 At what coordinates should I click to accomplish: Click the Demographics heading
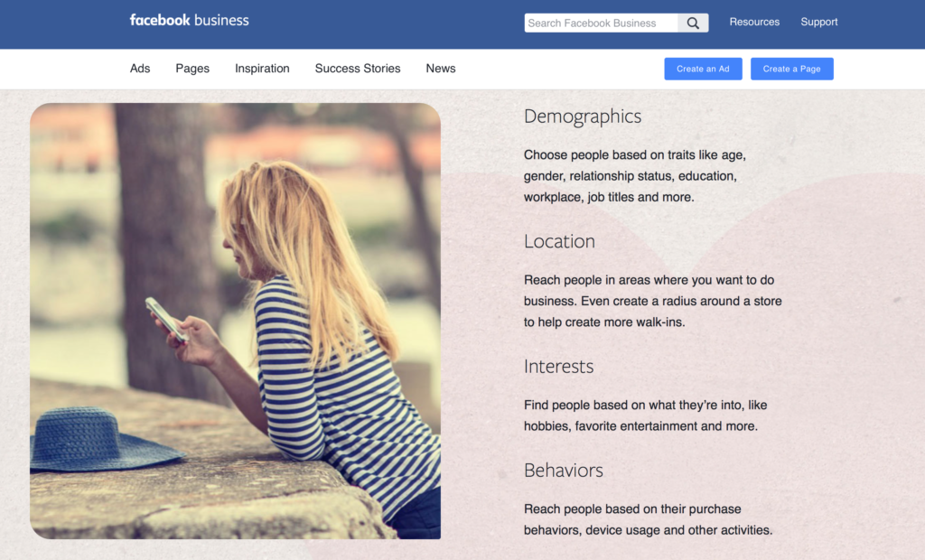click(583, 117)
